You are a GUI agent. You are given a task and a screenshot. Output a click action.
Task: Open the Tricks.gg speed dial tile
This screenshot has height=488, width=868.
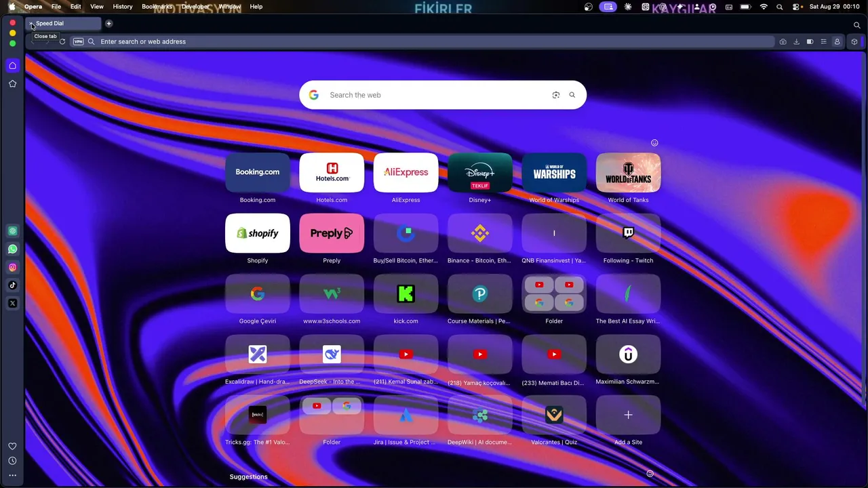[x=258, y=415]
